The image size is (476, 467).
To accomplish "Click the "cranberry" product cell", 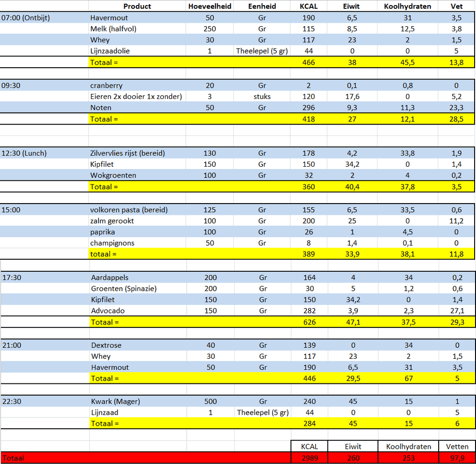I will tap(106, 85).
